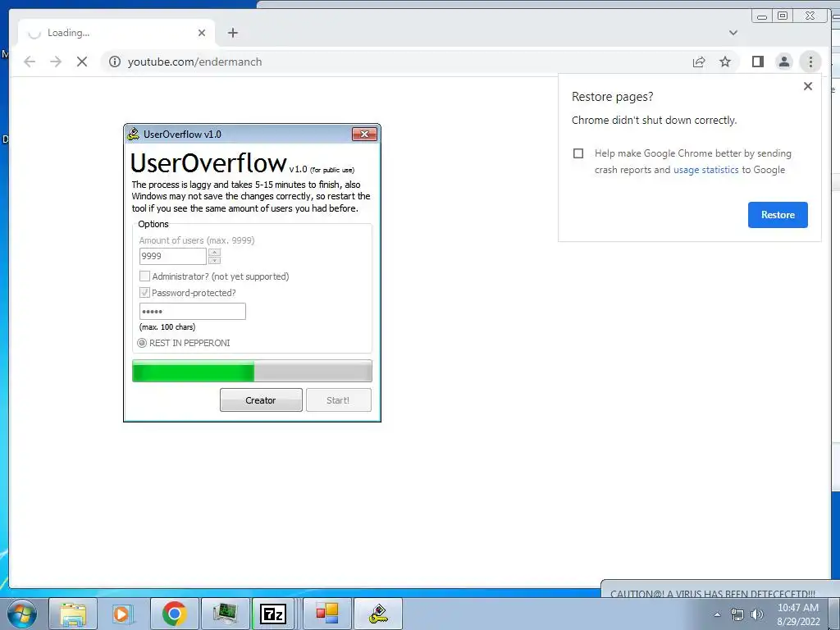The width and height of the screenshot is (840, 630).
Task: Click the 7-Zip taskbar icon
Action: (273, 614)
